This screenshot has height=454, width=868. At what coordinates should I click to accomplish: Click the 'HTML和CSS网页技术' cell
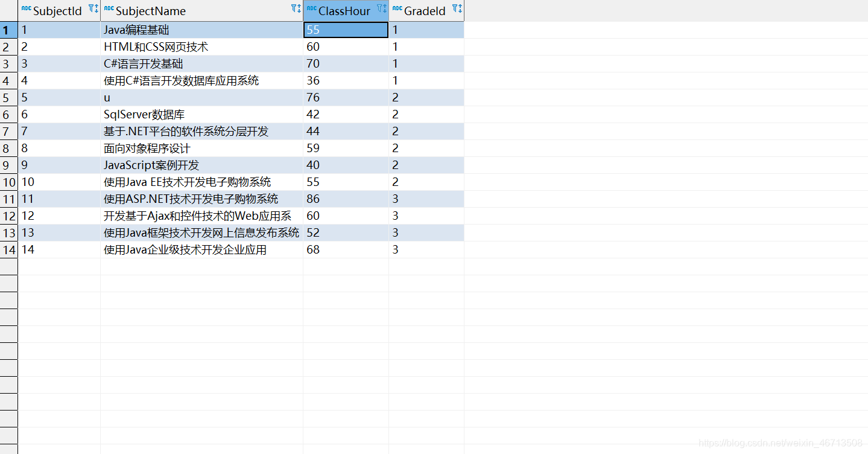point(201,46)
